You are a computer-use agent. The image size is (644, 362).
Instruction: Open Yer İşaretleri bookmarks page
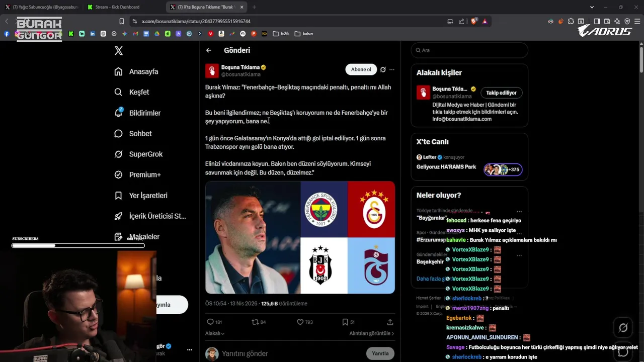click(141, 195)
